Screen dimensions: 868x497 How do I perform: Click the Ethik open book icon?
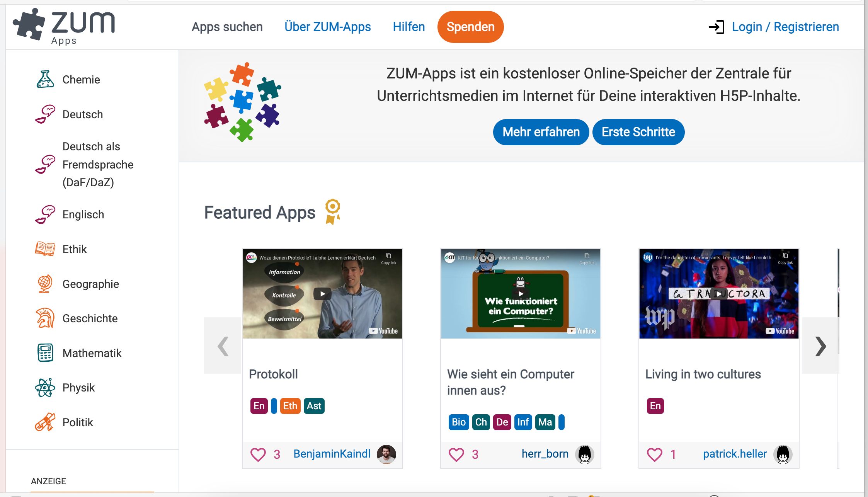point(45,249)
